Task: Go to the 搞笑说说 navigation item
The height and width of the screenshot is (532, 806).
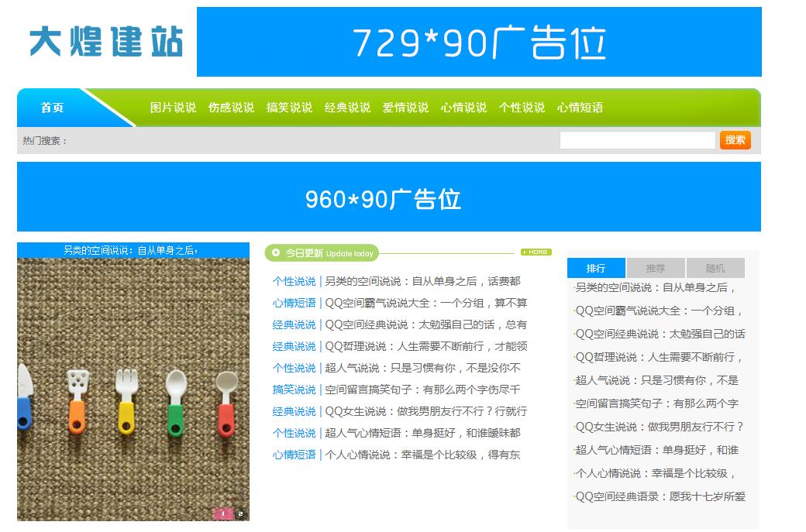Action: click(x=289, y=108)
